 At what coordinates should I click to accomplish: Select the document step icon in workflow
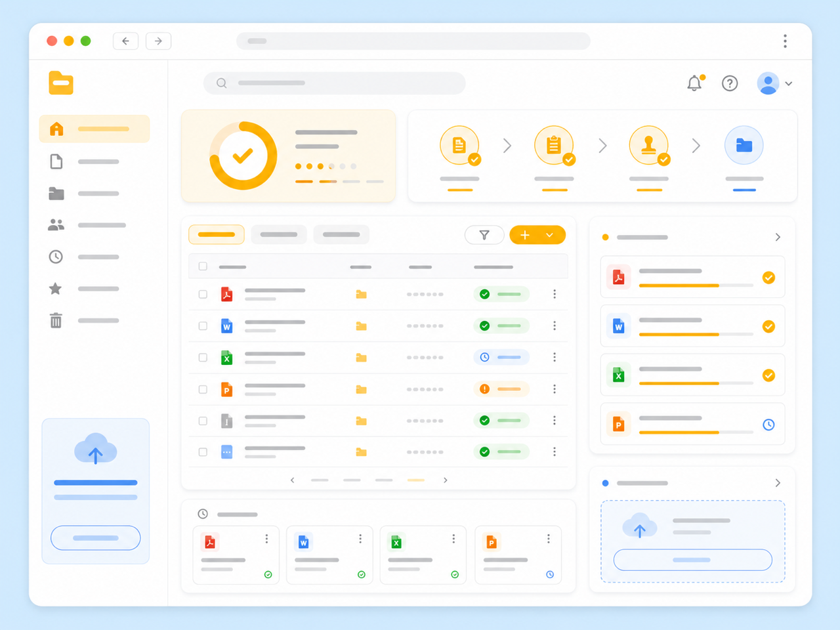coord(459,145)
